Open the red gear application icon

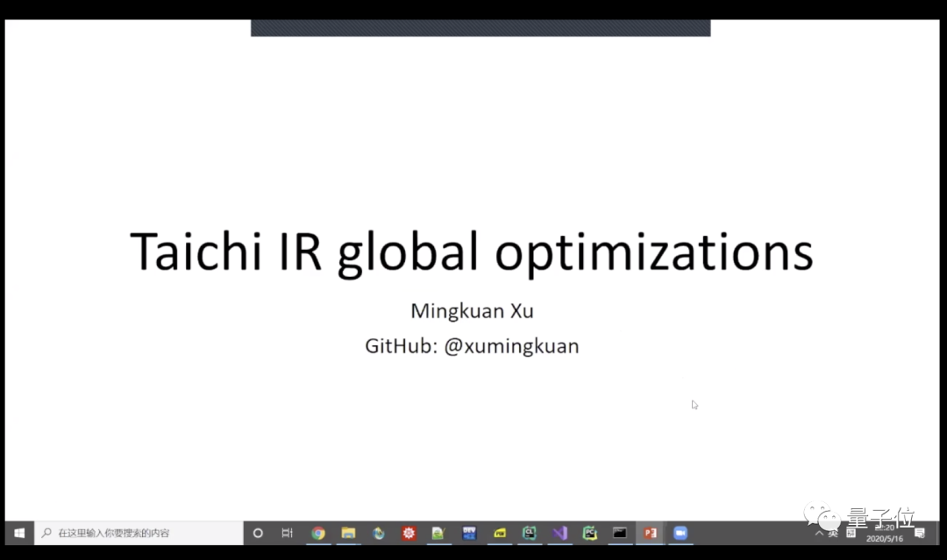tap(409, 533)
